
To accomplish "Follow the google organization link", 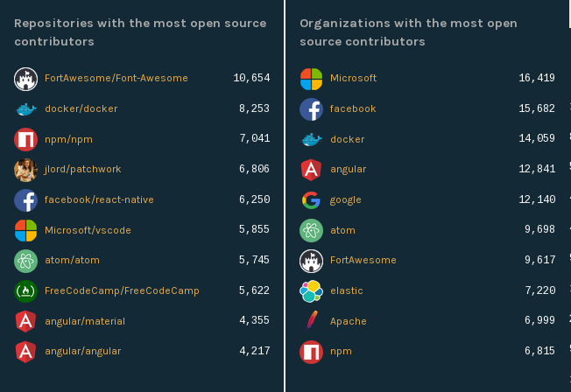I will pos(346,199).
